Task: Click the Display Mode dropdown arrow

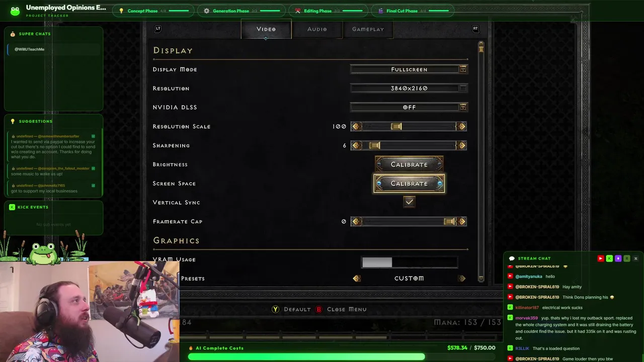Action: coord(463,69)
